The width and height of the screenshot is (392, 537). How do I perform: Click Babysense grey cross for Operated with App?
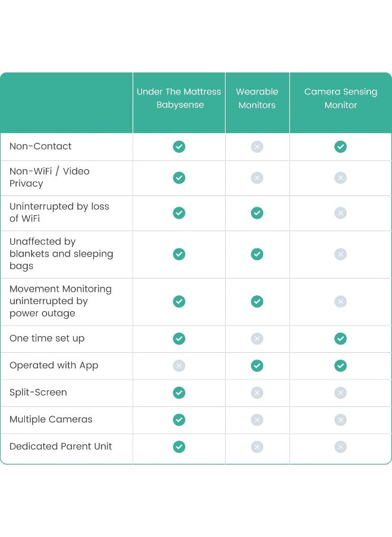[179, 365]
